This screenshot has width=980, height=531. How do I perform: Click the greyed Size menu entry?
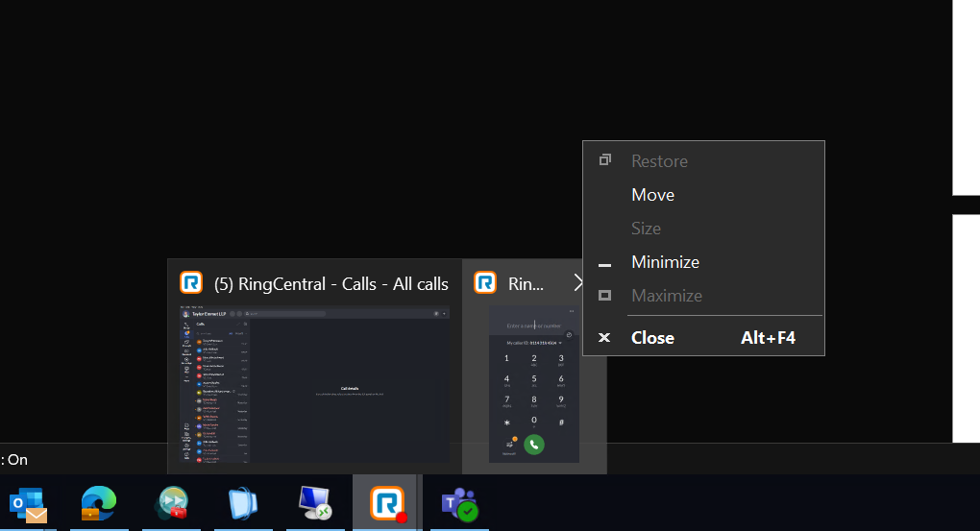pyautogui.click(x=703, y=229)
